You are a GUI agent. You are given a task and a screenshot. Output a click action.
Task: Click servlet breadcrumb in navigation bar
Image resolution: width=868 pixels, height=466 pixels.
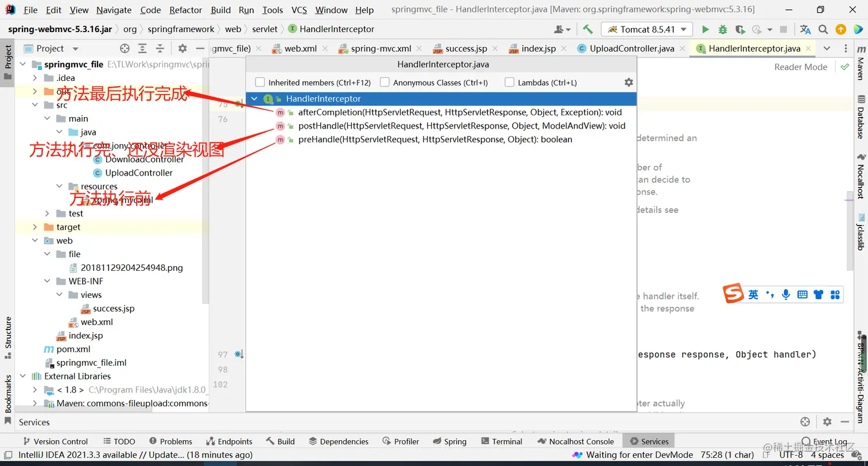point(265,29)
